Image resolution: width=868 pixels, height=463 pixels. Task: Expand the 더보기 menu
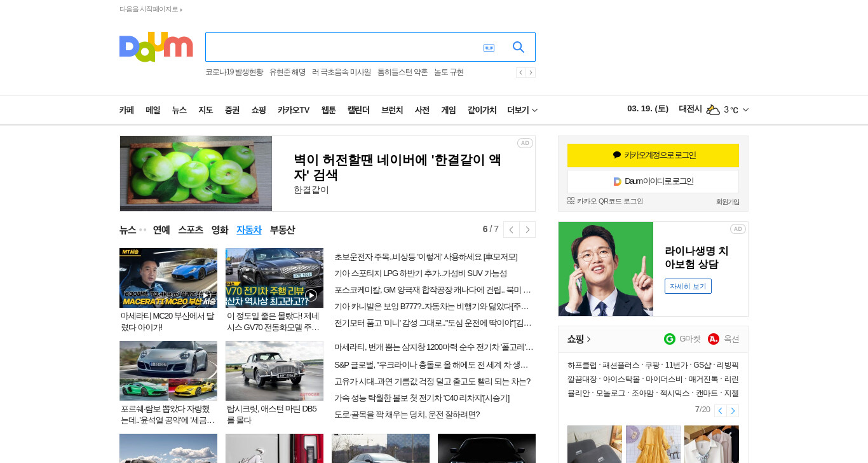(x=522, y=110)
